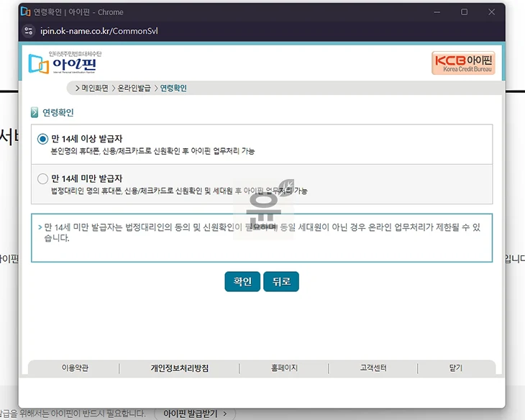Open 고객센터 in footer menu
This screenshot has width=525, height=420.
[x=373, y=368]
